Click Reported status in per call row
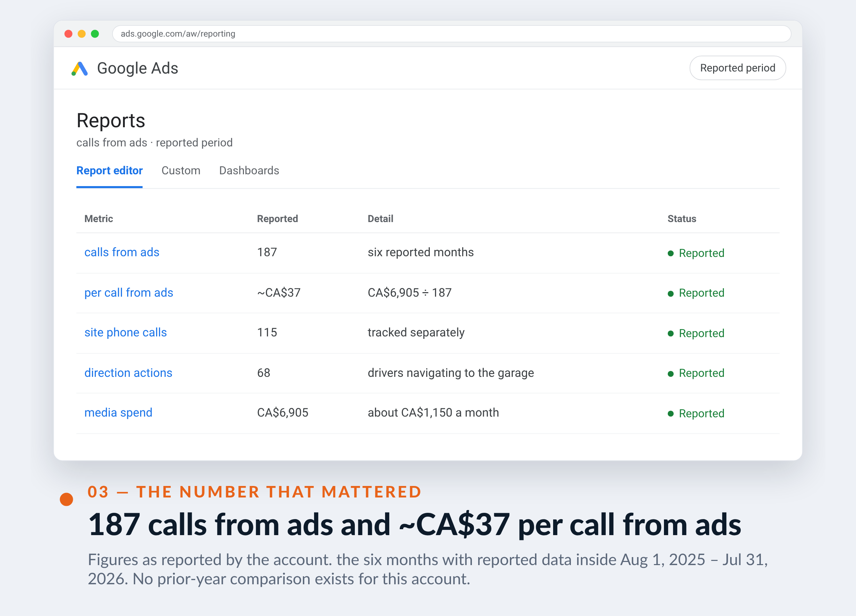Image resolution: width=856 pixels, height=616 pixels. click(x=696, y=293)
